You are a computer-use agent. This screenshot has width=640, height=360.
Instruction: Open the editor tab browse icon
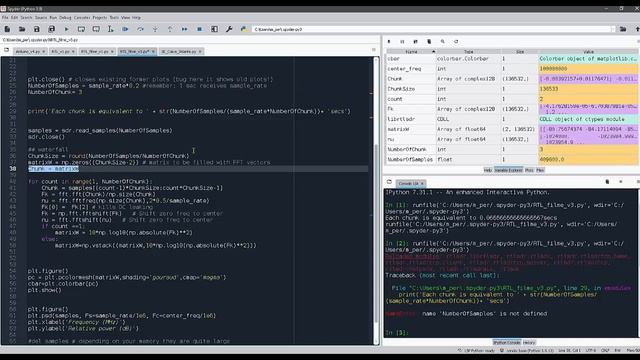coord(6,50)
